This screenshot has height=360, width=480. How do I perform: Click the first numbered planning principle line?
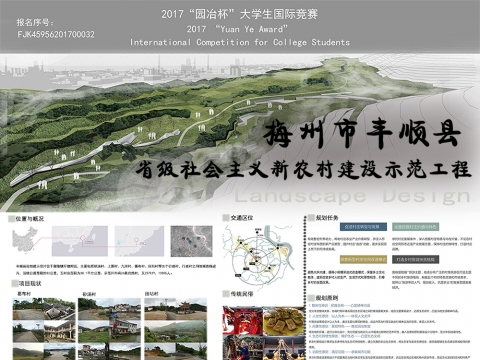click(339, 305)
